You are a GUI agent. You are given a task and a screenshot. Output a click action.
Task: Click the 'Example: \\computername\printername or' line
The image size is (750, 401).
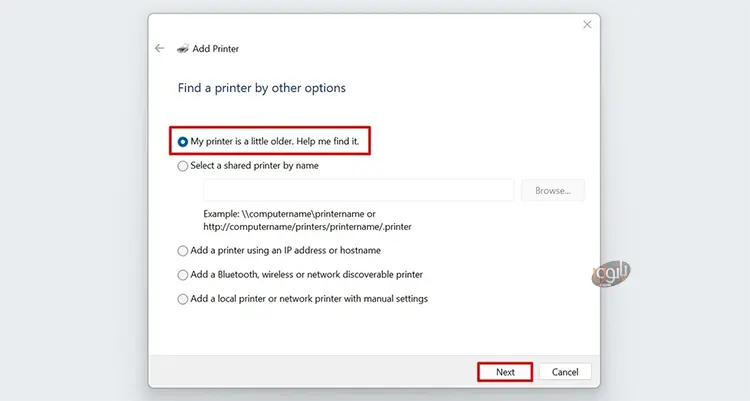pos(289,214)
